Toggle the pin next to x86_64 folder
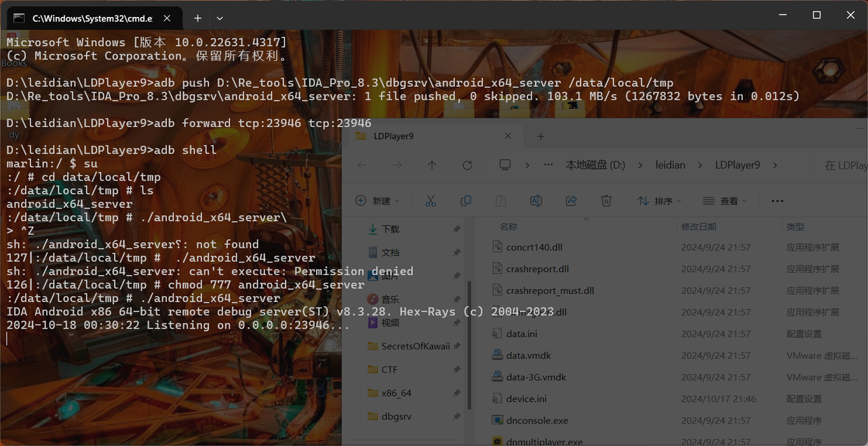 pyautogui.click(x=456, y=393)
